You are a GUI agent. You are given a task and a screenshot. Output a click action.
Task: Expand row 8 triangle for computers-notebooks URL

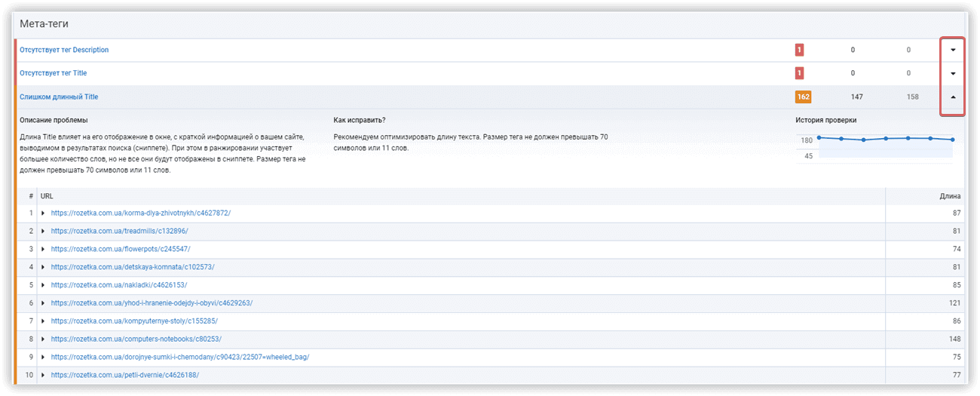point(44,339)
